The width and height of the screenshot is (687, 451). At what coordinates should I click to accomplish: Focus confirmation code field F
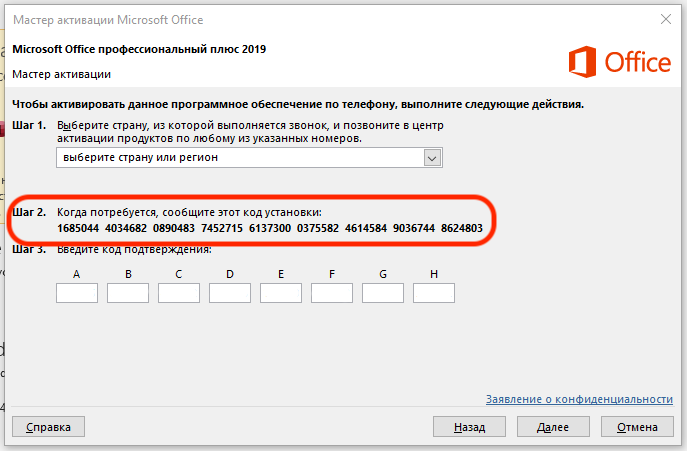click(331, 293)
